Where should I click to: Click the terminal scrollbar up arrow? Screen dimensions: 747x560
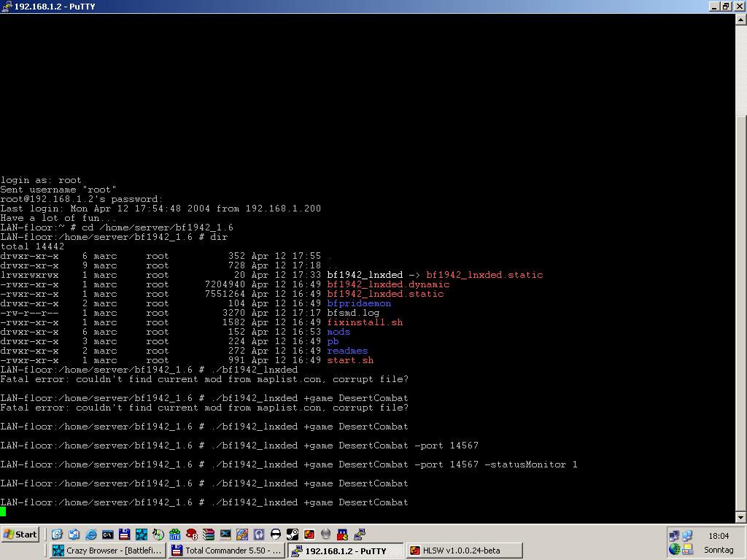pyautogui.click(x=741, y=20)
